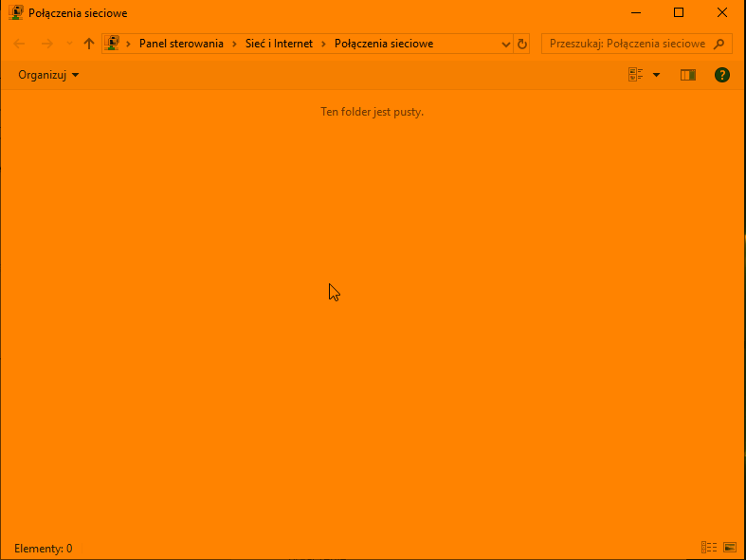Navigate to Sieć i Internet breadcrumb
This screenshot has height=560, width=746.
(279, 44)
